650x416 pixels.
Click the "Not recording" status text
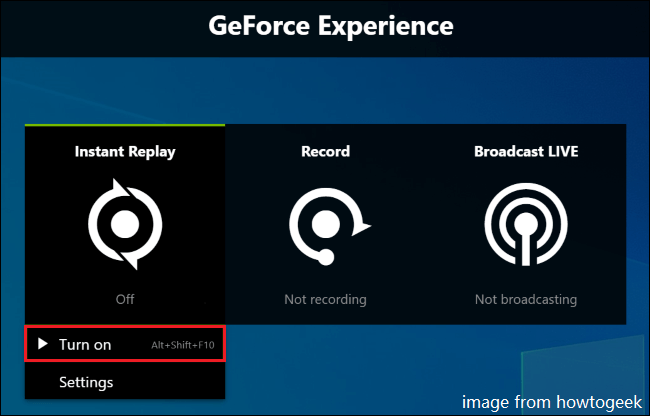point(325,299)
